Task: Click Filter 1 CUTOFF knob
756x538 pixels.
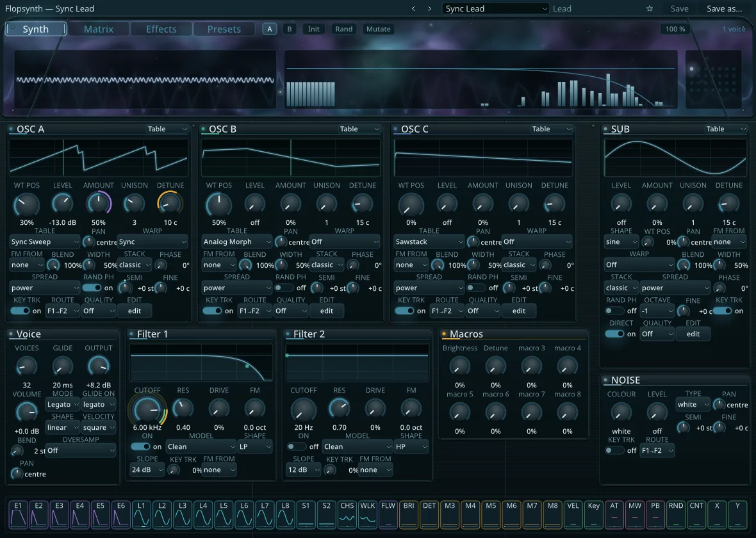Action: click(147, 409)
